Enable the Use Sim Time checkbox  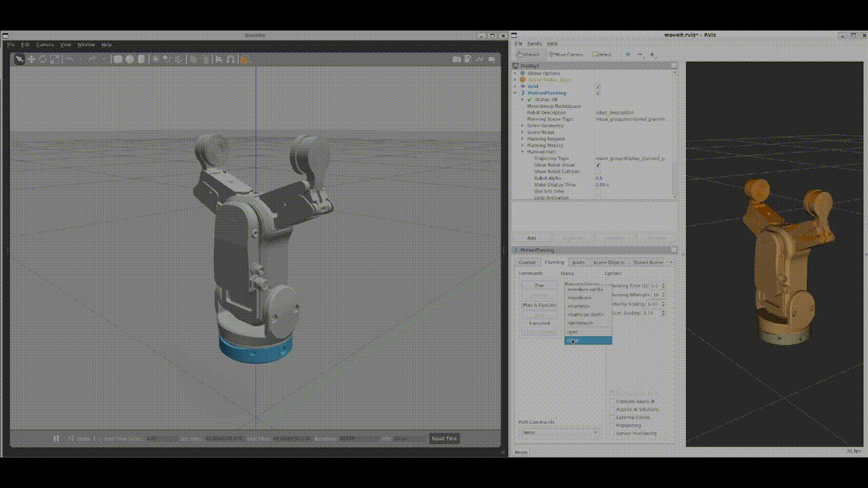[x=597, y=191]
